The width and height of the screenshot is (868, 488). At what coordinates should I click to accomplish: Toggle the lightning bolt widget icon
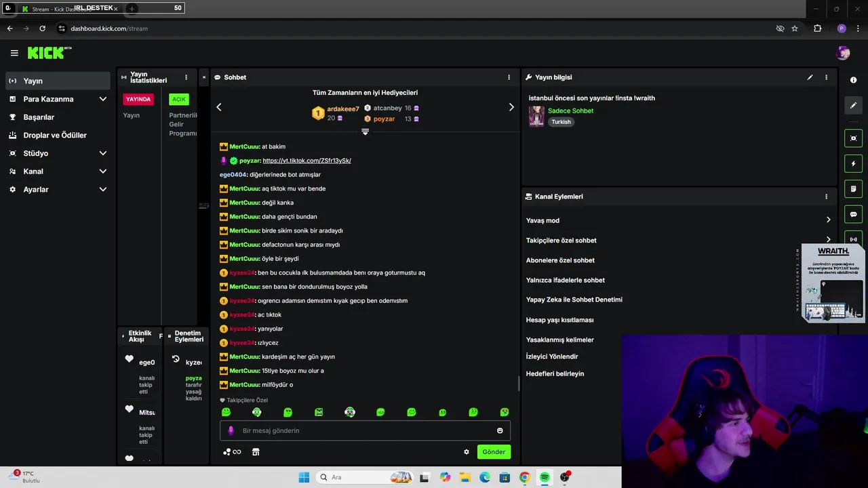coord(853,163)
